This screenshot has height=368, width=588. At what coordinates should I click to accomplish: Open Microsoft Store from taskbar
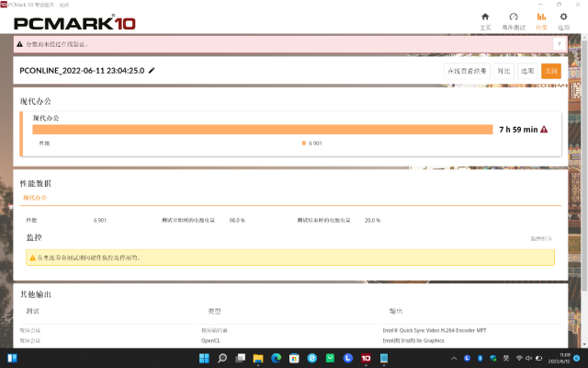pyautogui.click(x=294, y=358)
